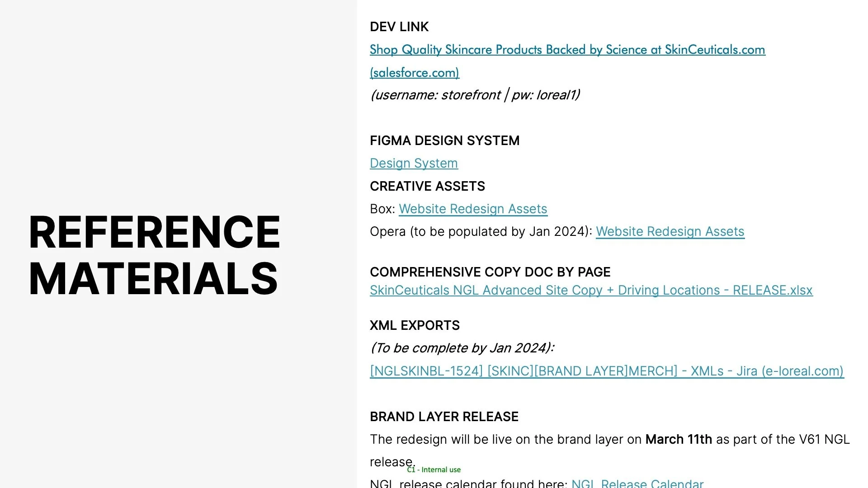Open the SkinCeuticals NGL Advanced Site Copy spreadsheet link
The image size is (868, 488).
[591, 290]
